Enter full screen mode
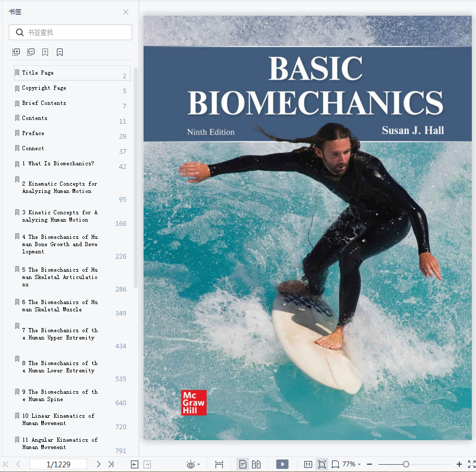The width and height of the screenshot is (476, 472). pos(471,464)
